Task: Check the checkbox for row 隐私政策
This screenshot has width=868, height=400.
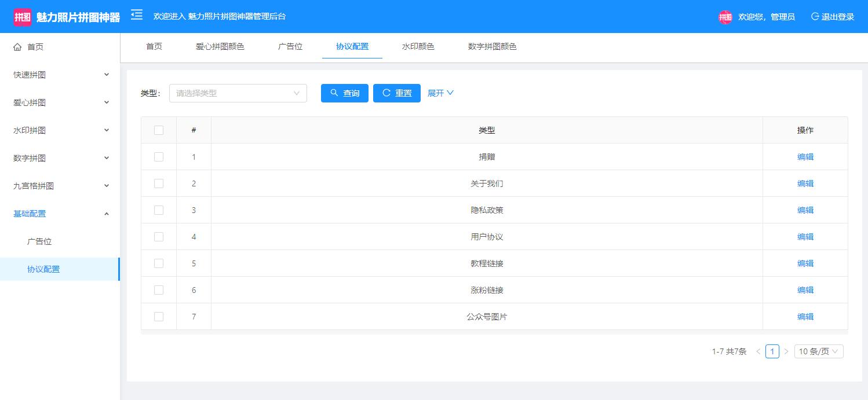Action: pos(159,210)
